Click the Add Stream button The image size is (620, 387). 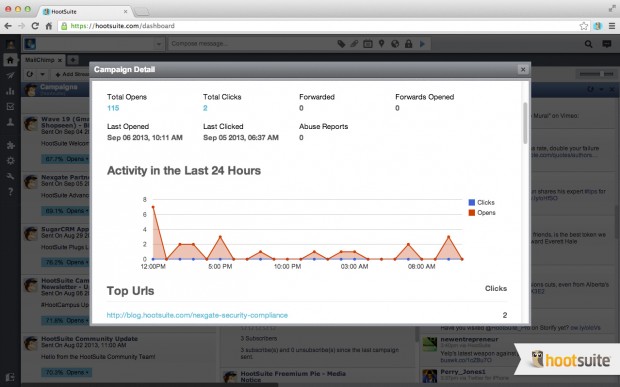(72, 74)
